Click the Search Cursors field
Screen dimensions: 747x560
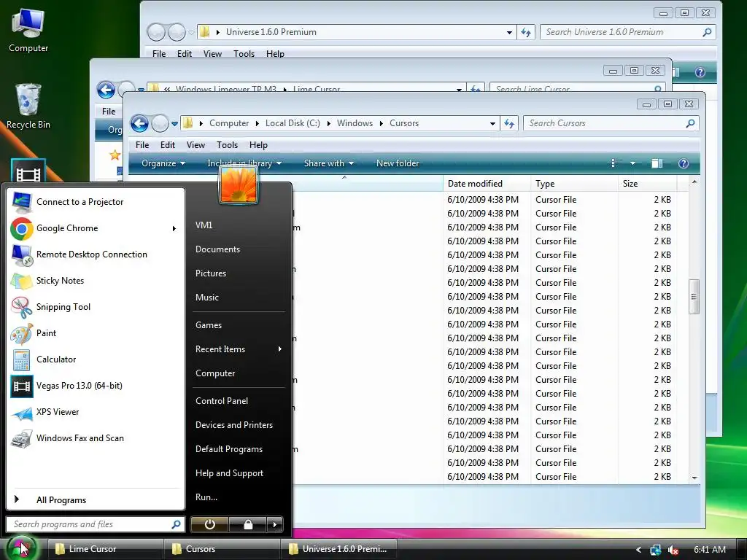click(x=611, y=123)
